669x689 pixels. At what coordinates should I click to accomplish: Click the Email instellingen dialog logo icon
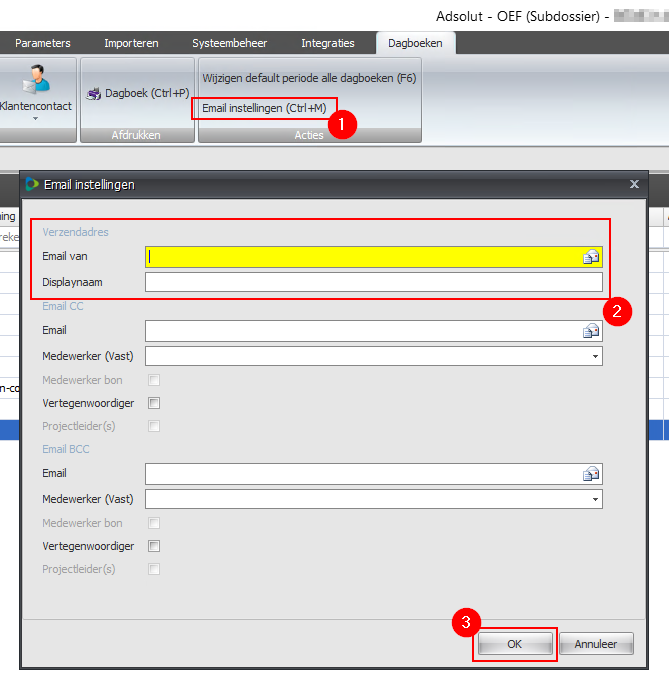pos(32,184)
